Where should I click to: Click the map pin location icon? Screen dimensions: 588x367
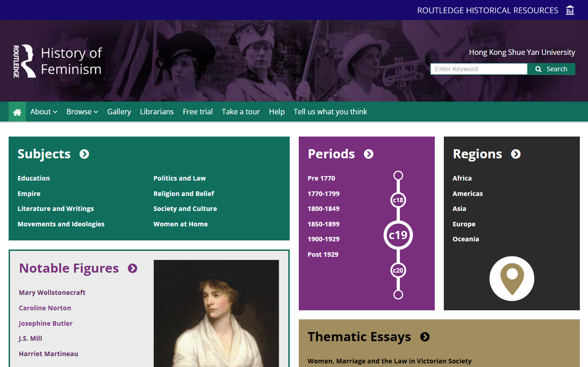click(511, 279)
